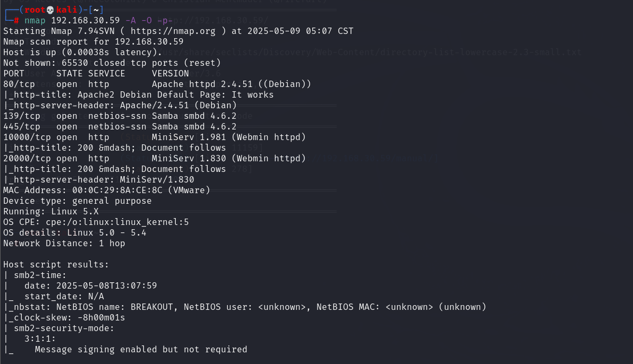This screenshot has width=633, height=364.
Task: Click the https://nmap.org URL
Action: coord(173,31)
